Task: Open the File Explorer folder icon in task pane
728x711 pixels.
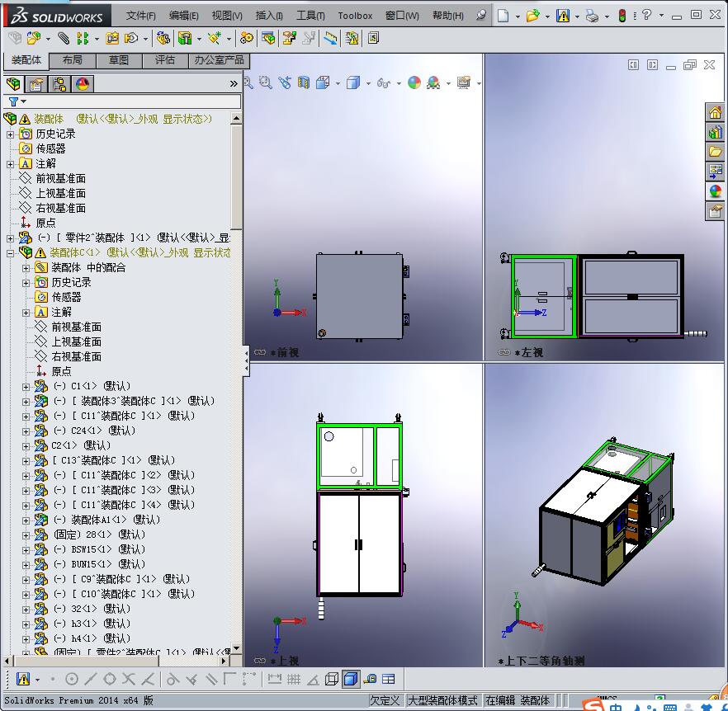Action: [715, 152]
